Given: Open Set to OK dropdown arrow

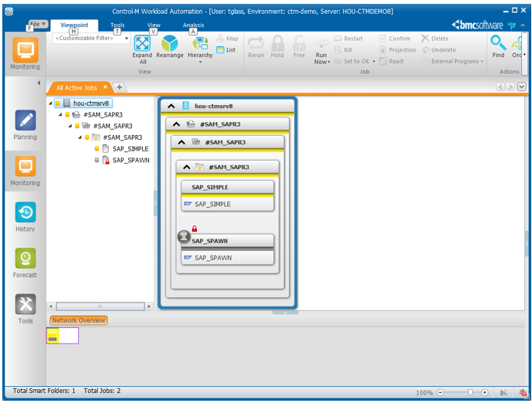Looking at the screenshot, I should point(374,62).
